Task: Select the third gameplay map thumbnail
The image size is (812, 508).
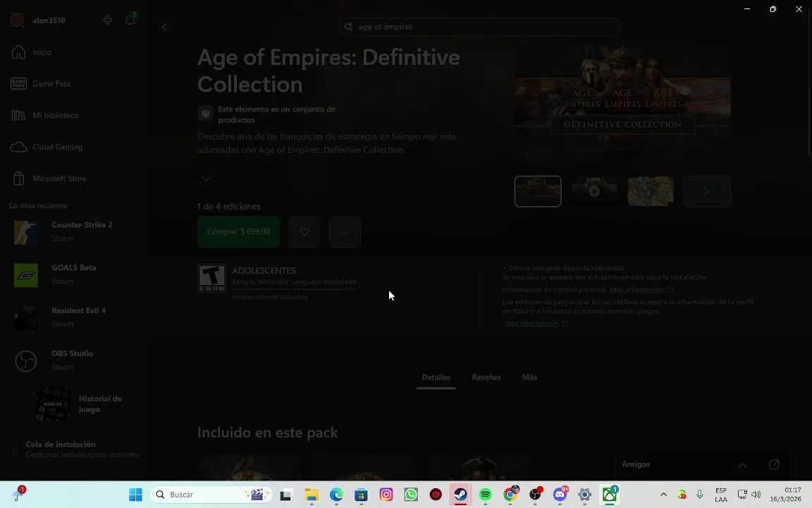Action: pos(651,191)
